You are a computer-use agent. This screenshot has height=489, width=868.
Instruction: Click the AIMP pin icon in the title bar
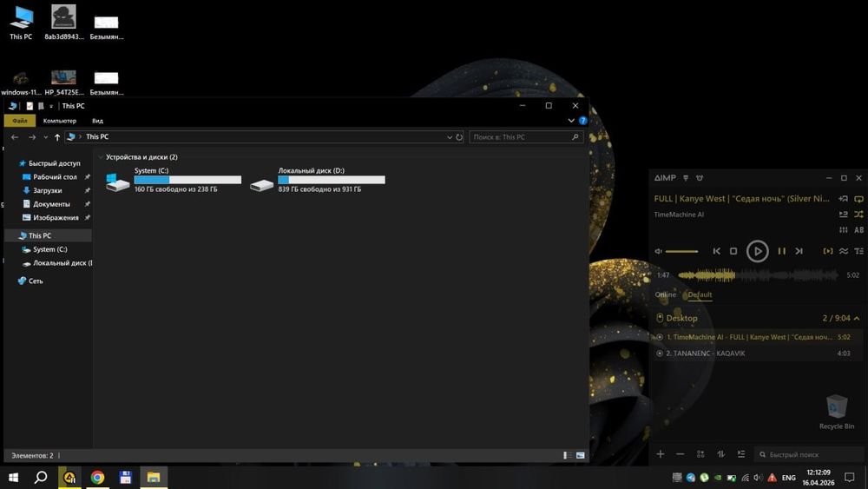(x=686, y=178)
